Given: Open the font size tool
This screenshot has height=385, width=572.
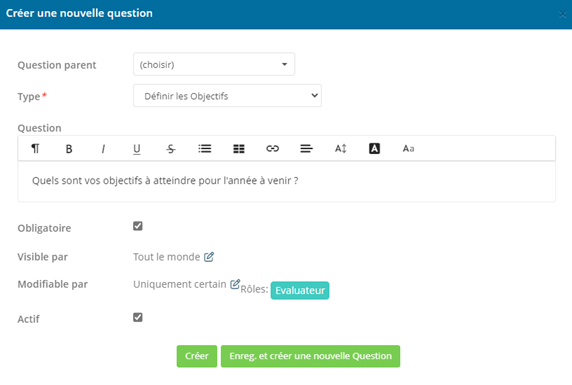Looking at the screenshot, I should [340, 149].
